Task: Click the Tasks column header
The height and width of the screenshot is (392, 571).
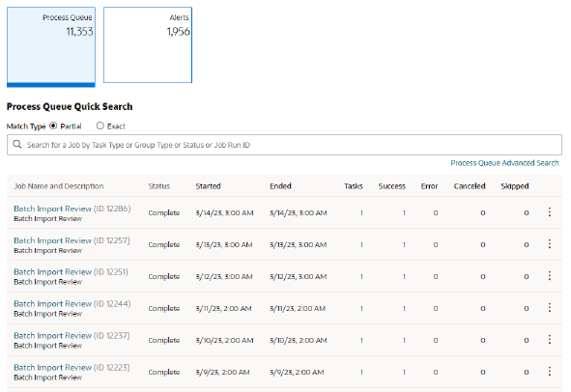Action: (x=354, y=186)
